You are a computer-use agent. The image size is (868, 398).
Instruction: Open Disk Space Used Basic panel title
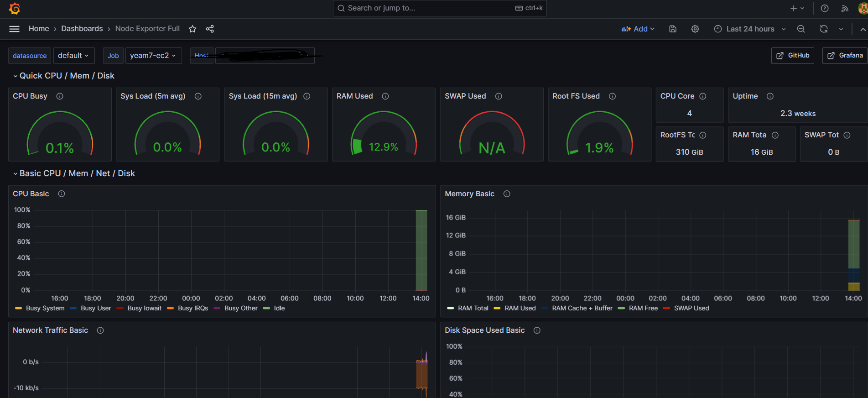[x=484, y=330]
